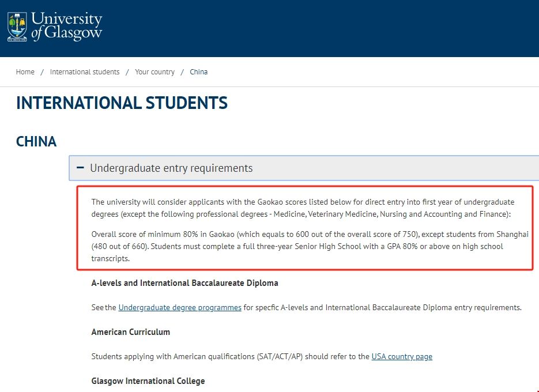The image size is (539, 392).
Task: Click the Undergraduate entry requirements accordion title
Action: 171,168
